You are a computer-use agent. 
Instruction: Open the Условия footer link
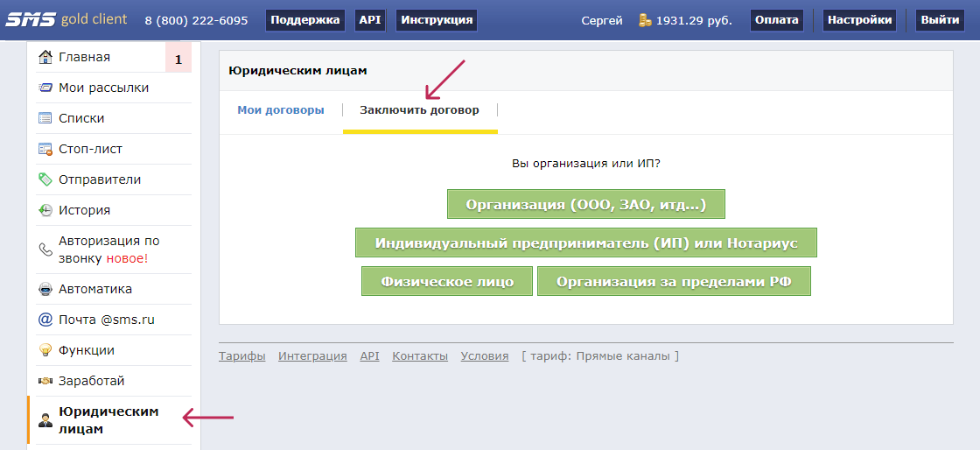[x=485, y=356]
